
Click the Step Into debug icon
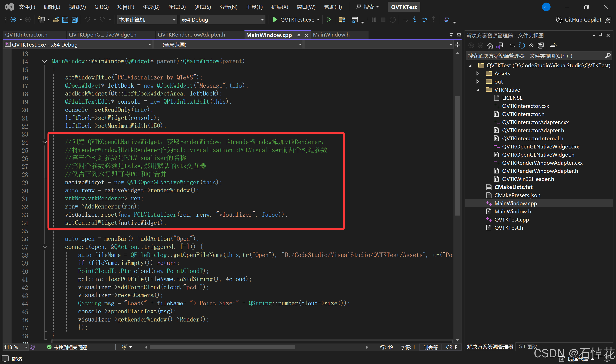click(x=415, y=20)
